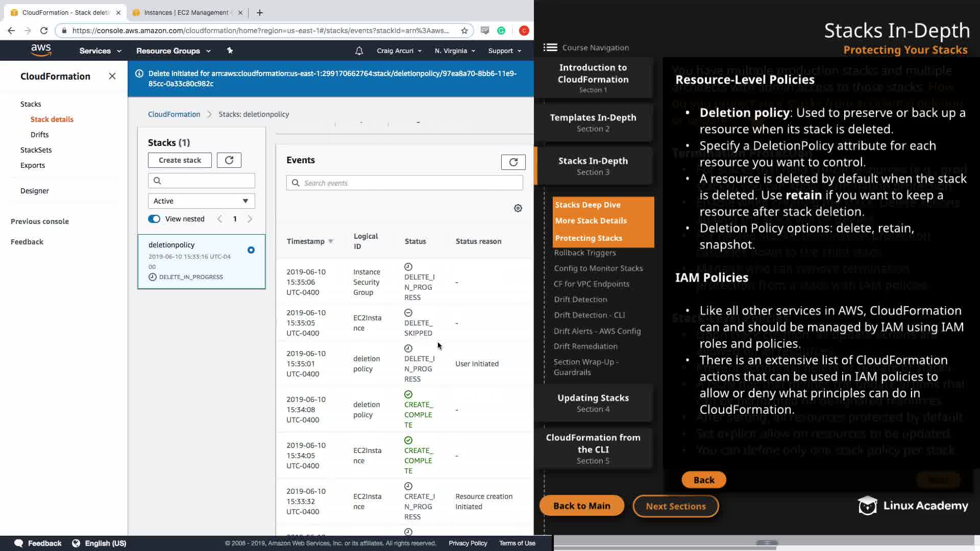Open the notifications bell icon
Screen dimensions: 980x551
coord(359,51)
